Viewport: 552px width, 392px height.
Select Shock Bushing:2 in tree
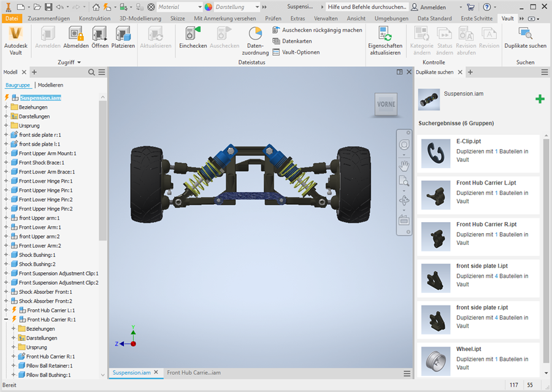(x=37, y=264)
